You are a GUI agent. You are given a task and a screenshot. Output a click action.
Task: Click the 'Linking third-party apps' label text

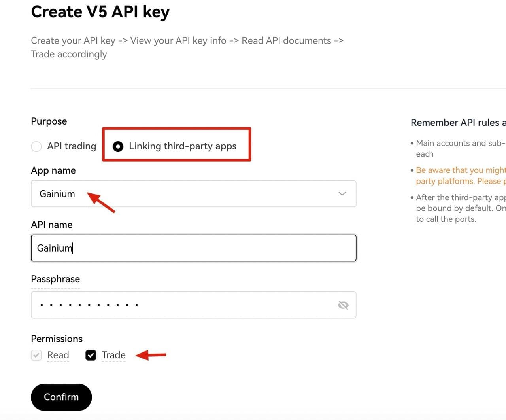183,146
